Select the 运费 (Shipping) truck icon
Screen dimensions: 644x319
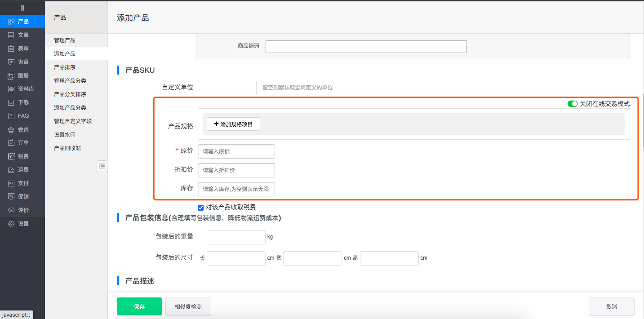coord(11,170)
